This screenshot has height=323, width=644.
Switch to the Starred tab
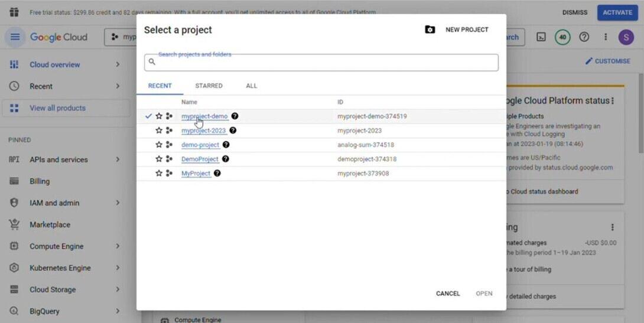209,86
